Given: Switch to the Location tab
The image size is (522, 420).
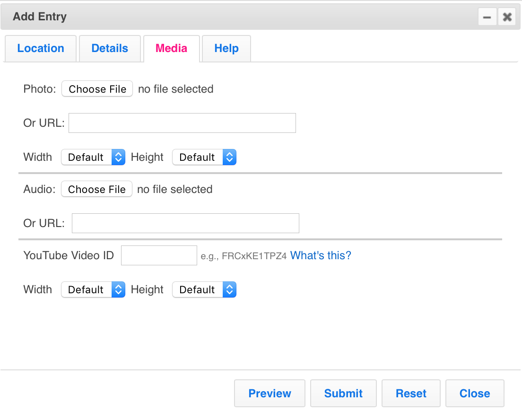Looking at the screenshot, I should pos(41,48).
